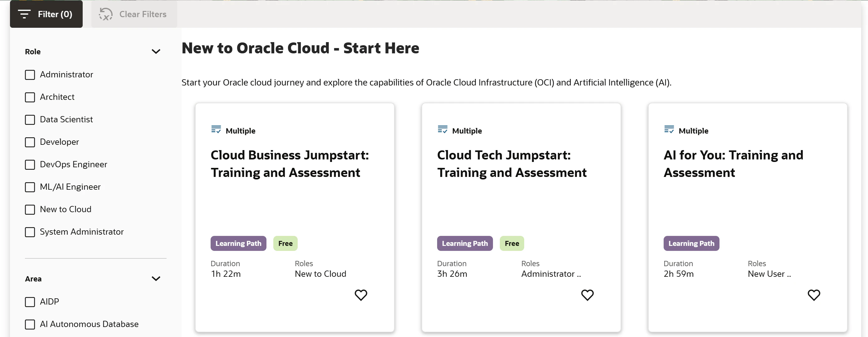Screen dimensions: 868x337
Task: Check the AI Autonomous Database checkbox
Action: click(30, 325)
